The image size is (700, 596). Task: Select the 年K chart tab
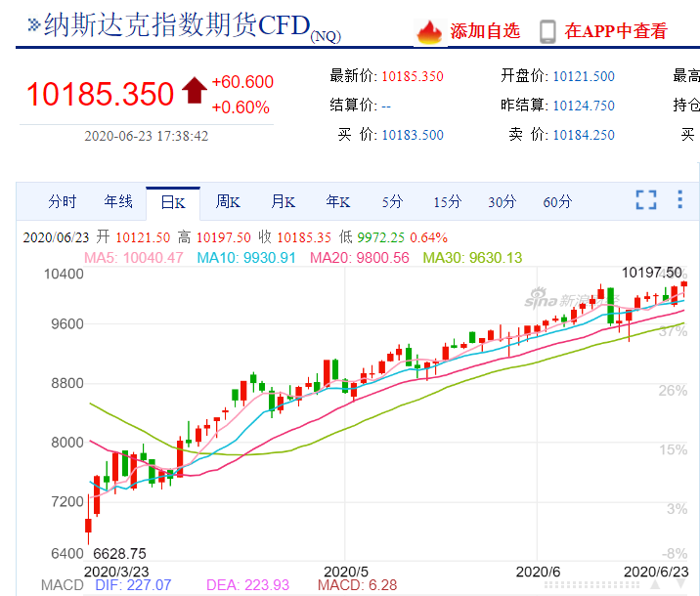click(x=338, y=201)
